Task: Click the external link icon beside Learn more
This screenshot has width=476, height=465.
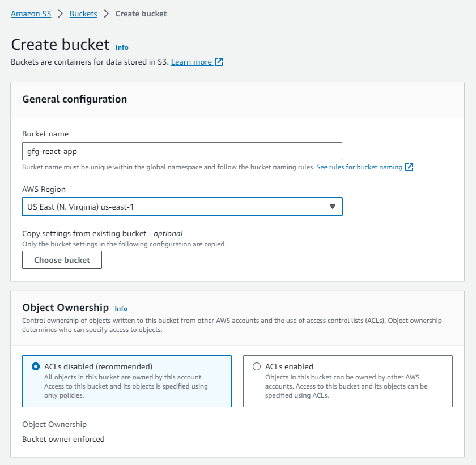Action: (x=219, y=62)
